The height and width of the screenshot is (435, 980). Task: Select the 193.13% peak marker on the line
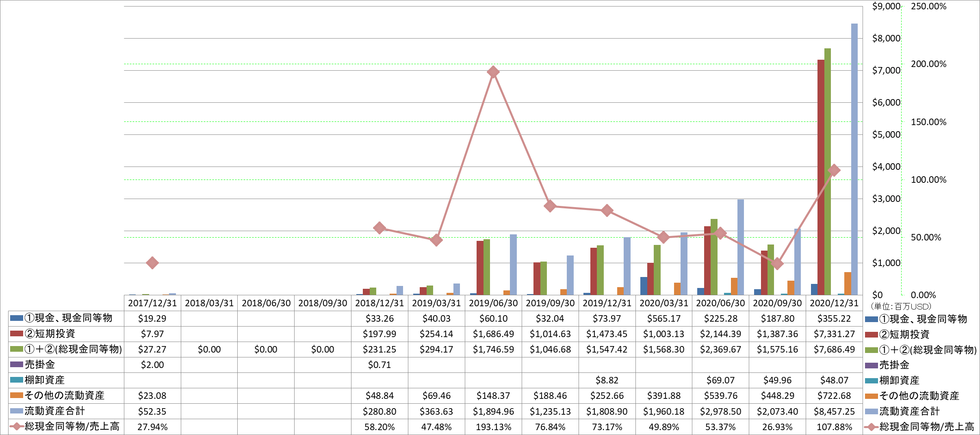[493, 72]
